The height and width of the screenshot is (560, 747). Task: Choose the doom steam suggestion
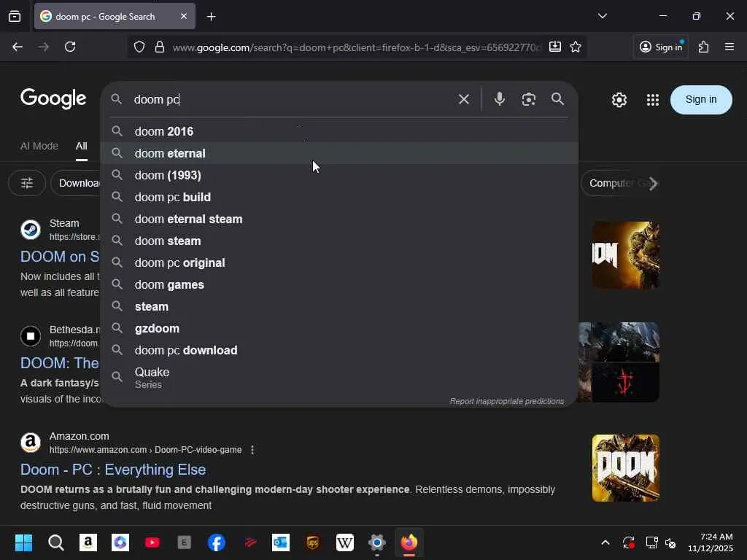340,241
